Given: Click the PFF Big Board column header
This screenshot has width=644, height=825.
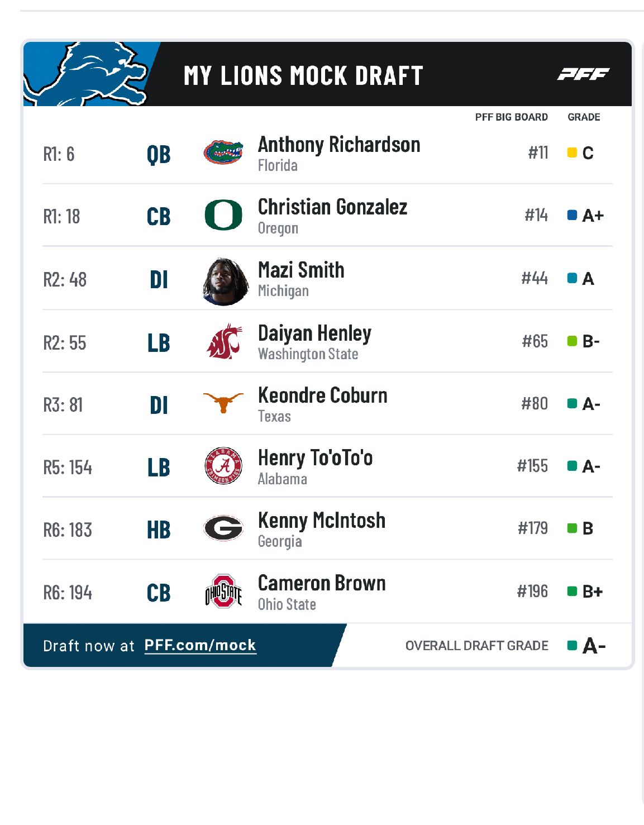Looking at the screenshot, I should tap(511, 117).
